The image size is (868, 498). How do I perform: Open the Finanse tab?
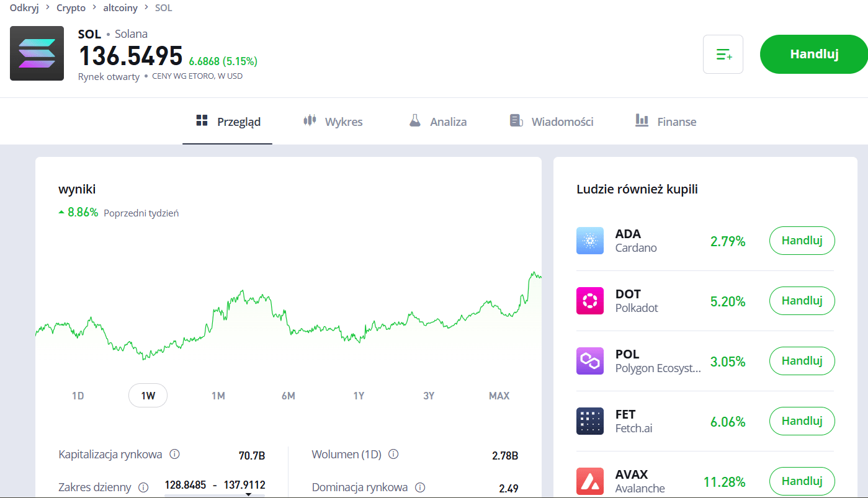tap(666, 122)
